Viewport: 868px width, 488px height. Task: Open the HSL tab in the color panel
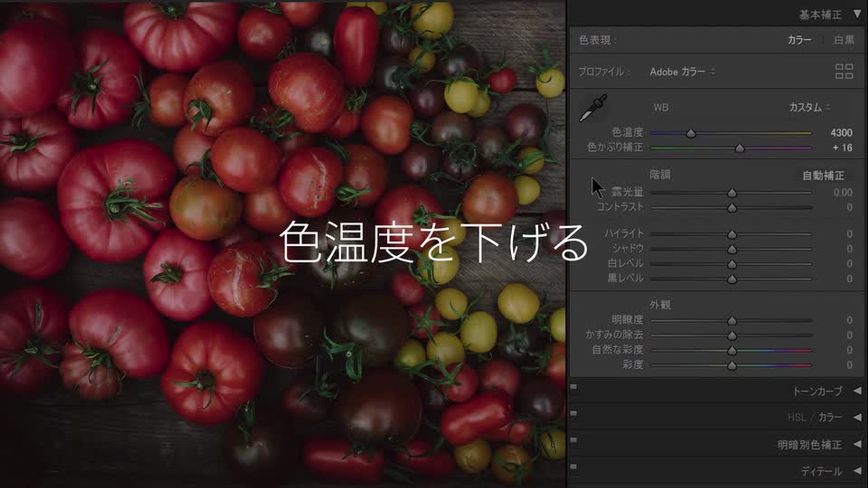coord(797,418)
